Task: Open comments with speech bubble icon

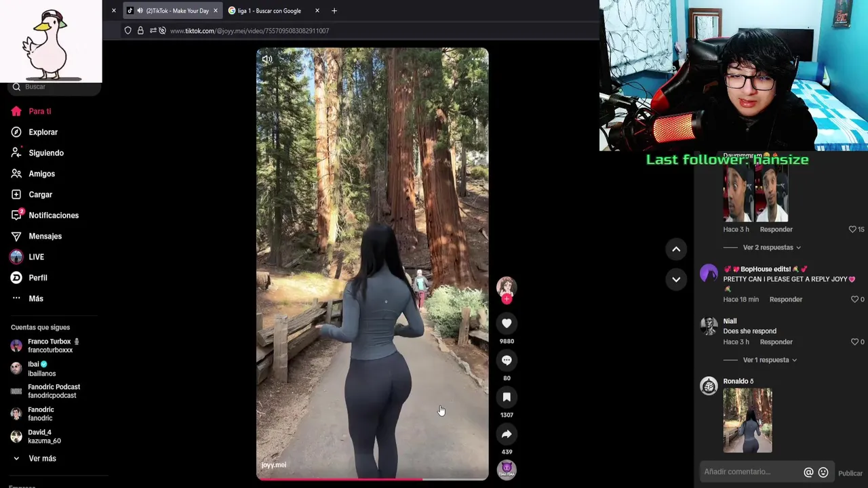Action: [x=507, y=360]
